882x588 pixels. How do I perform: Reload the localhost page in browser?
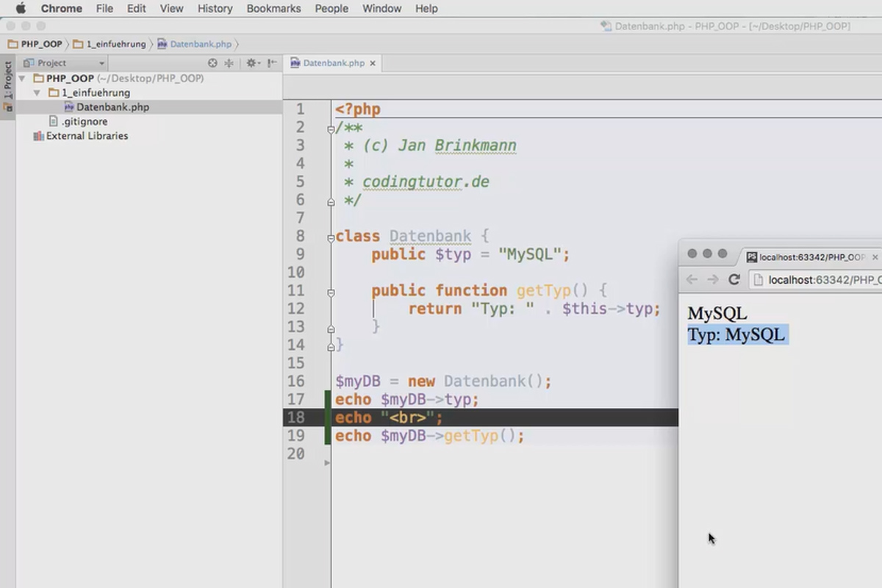click(734, 279)
